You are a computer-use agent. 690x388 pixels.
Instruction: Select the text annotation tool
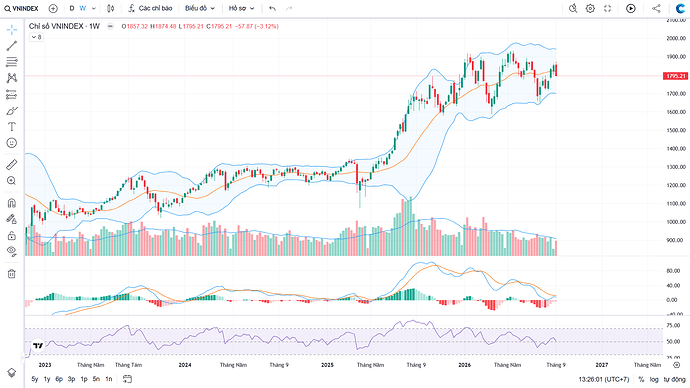[x=12, y=127]
